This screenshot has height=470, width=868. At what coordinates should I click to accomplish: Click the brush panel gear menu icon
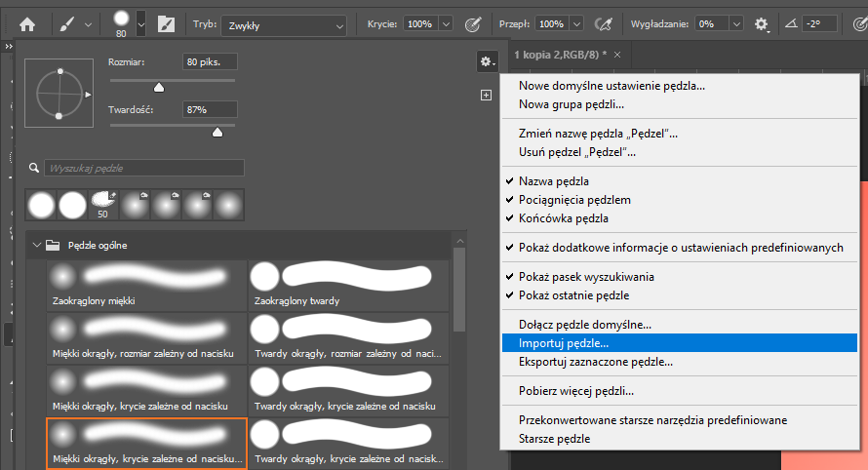[485, 61]
